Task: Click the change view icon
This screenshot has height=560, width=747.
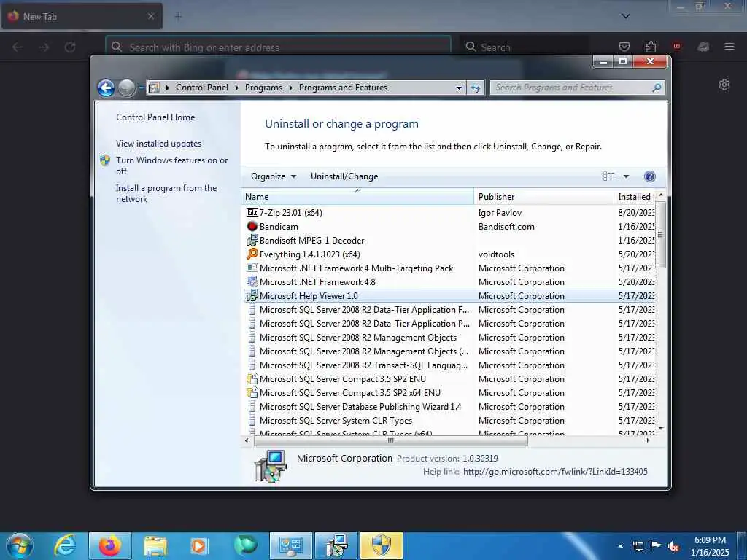Action: (609, 176)
